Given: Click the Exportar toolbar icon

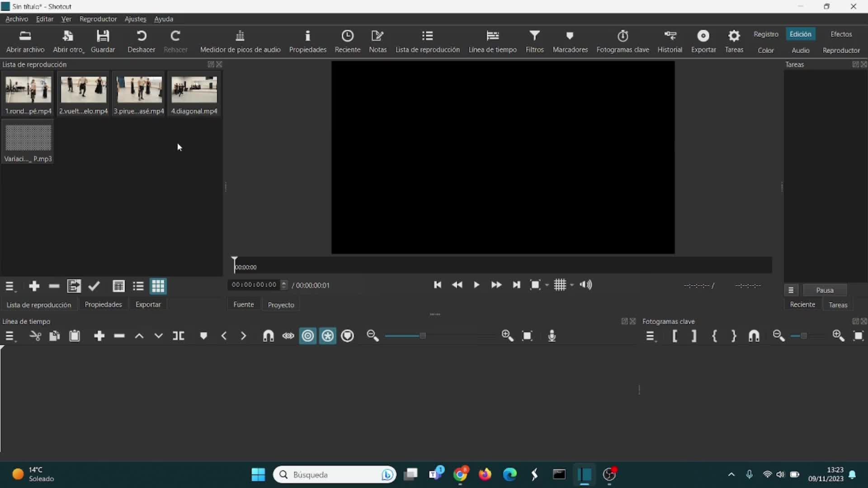Looking at the screenshot, I should 703,41.
